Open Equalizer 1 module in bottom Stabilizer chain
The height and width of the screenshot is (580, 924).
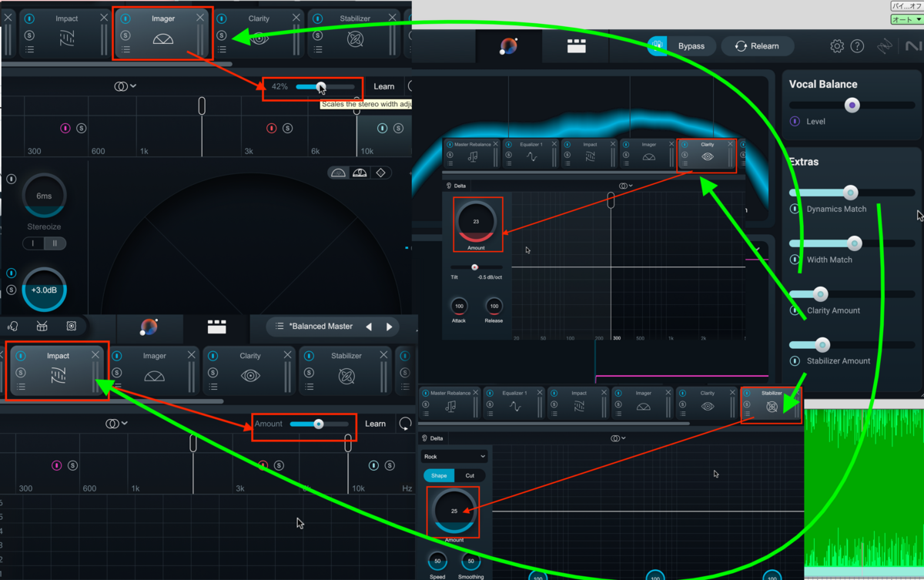[x=514, y=404]
